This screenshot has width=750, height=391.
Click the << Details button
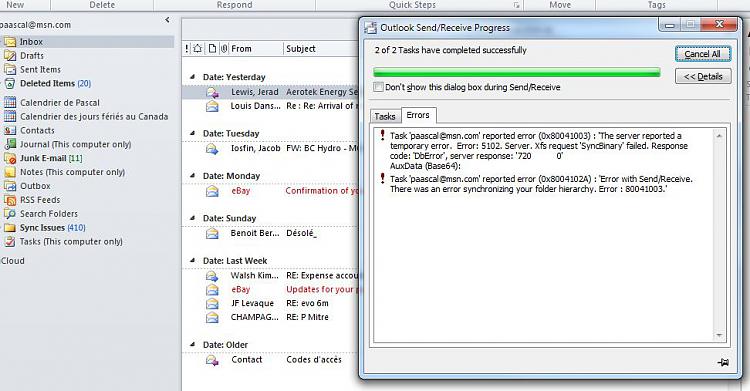(703, 77)
